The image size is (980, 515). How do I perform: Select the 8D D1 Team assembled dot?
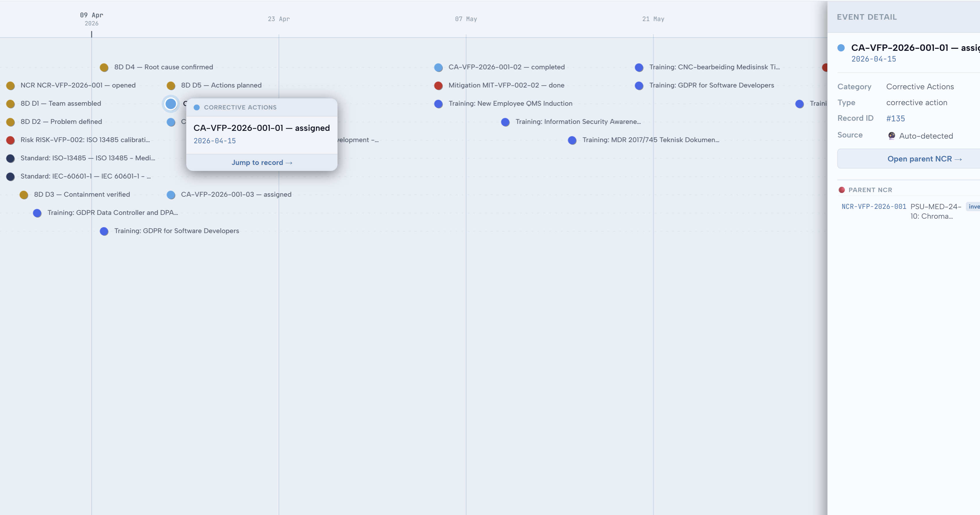(x=11, y=104)
